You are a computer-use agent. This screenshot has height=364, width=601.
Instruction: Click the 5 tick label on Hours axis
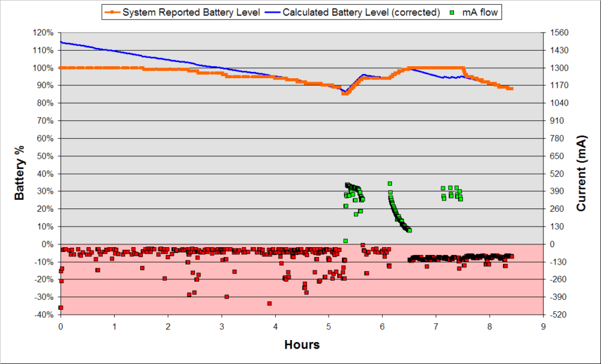[329, 327]
